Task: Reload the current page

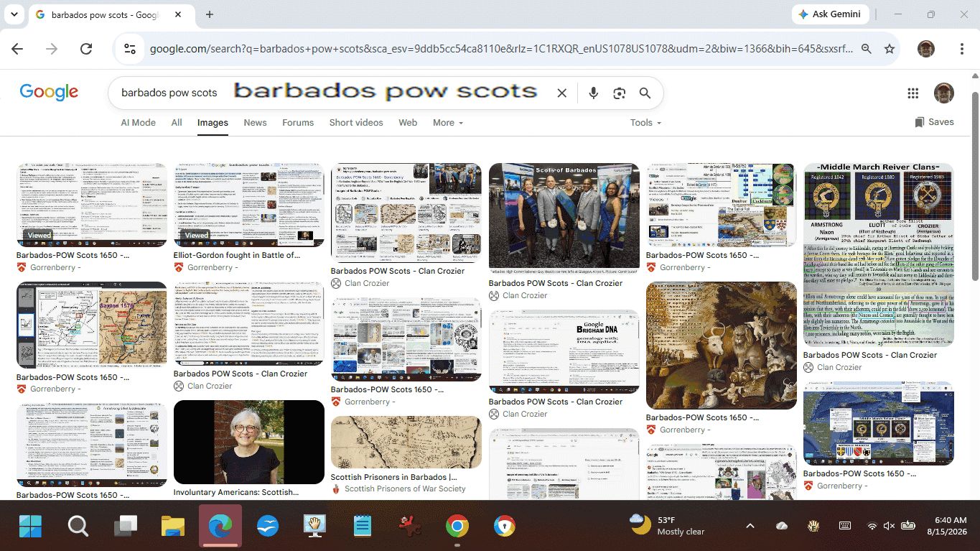Action: (x=86, y=49)
